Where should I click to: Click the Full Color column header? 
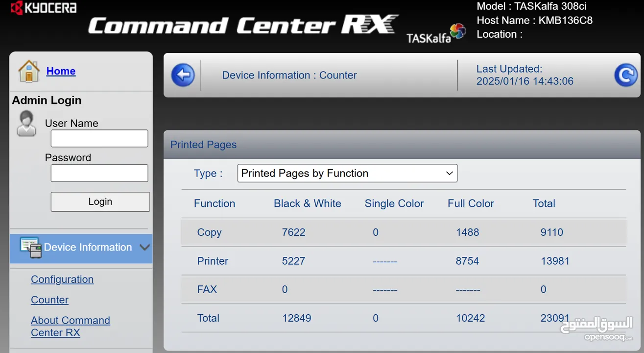(x=471, y=203)
